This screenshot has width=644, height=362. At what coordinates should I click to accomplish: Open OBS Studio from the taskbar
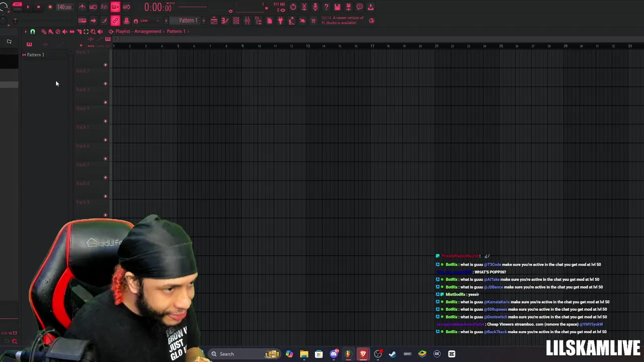click(378, 354)
